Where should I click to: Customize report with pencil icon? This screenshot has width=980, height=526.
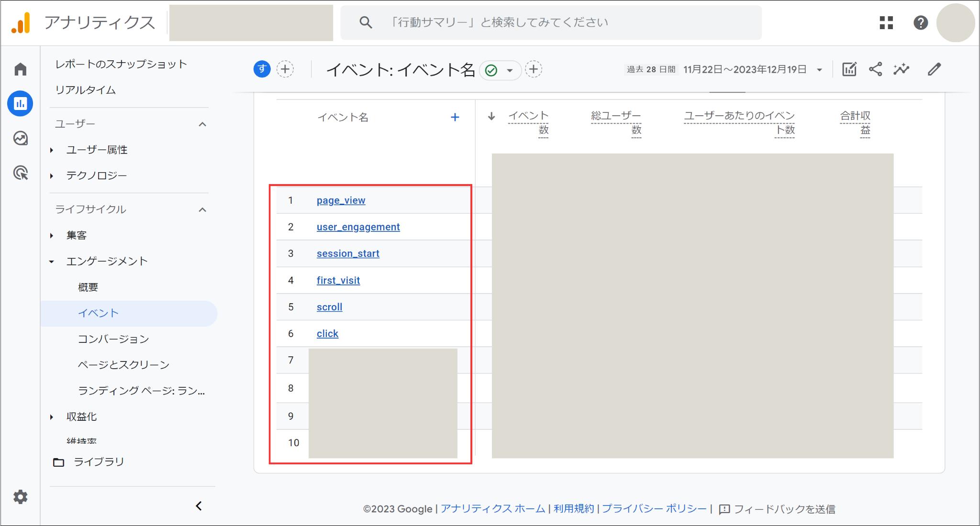934,69
